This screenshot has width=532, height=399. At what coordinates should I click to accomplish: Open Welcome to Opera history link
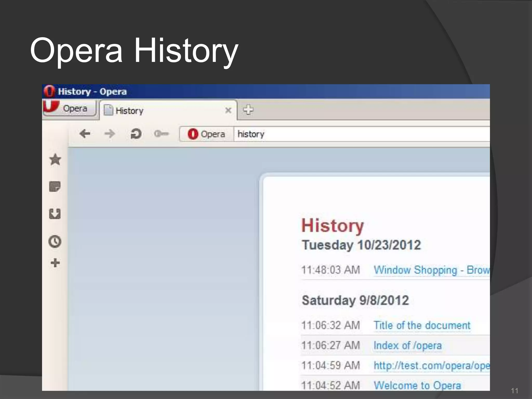point(417,385)
